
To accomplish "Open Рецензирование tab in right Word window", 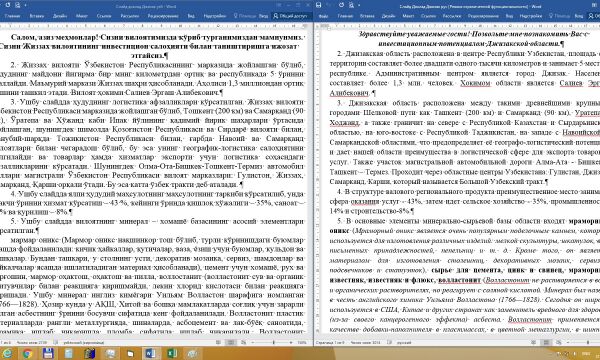I will tap(483, 16).
